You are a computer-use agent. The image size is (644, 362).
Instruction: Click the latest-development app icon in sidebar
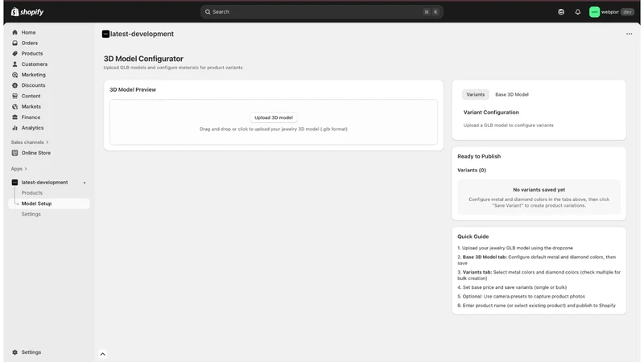click(14, 183)
